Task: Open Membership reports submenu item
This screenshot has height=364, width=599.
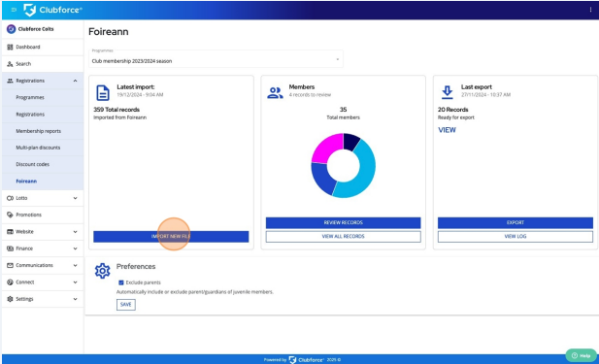Action: (x=43, y=131)
